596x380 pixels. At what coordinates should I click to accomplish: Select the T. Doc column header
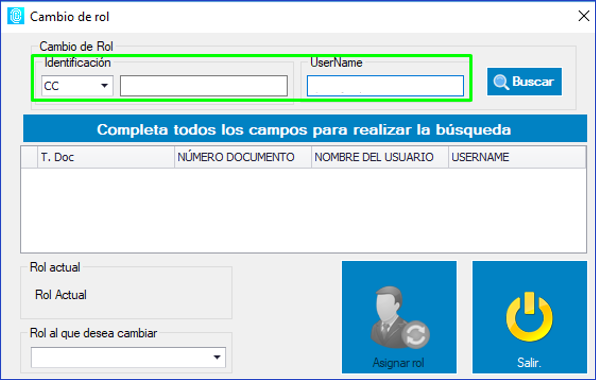pyautogui.click(x=106, y=157)
